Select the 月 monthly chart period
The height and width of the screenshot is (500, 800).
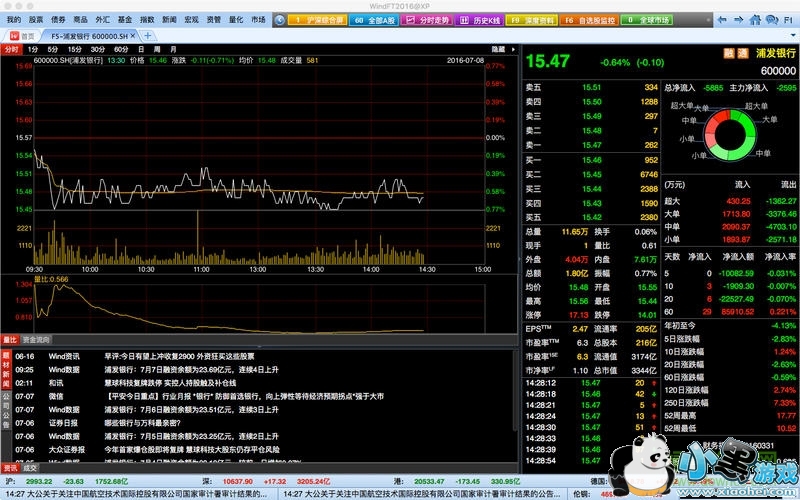point(173,49)
